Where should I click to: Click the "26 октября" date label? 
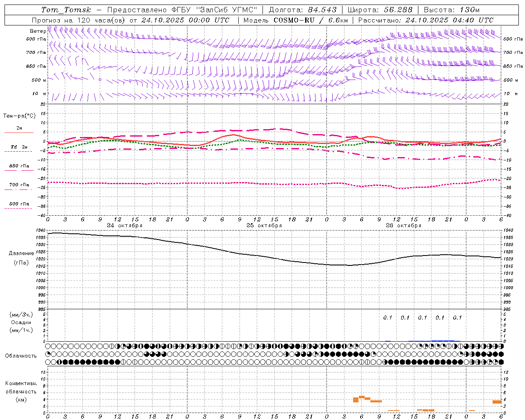coord(404,226)
